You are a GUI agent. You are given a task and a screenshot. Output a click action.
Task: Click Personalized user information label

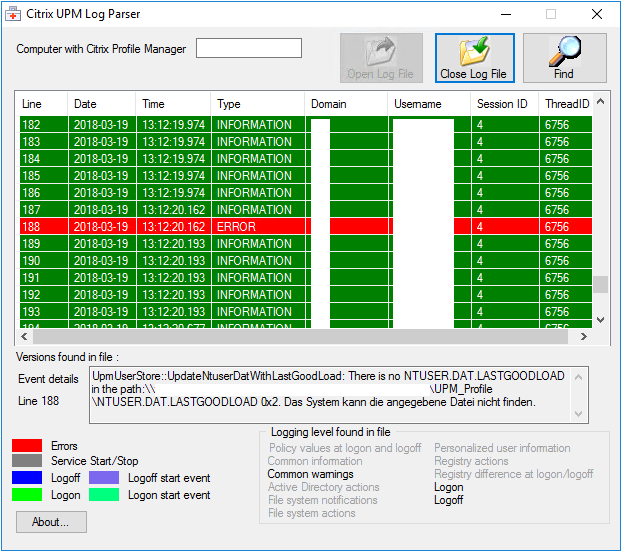pyautogui.click(x=502, y=448)
